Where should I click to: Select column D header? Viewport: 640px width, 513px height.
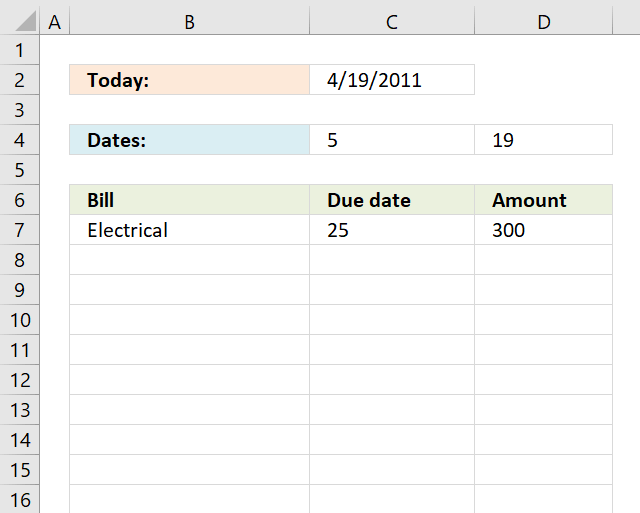[544, 20]
